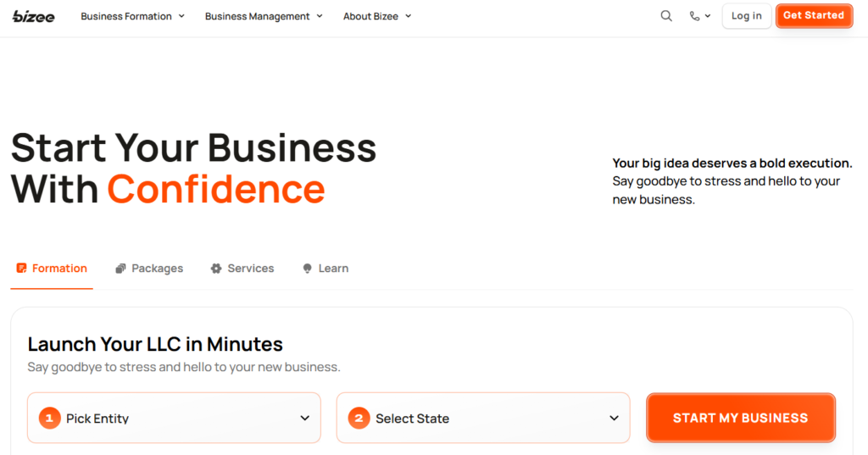The width and height of the screenshot is (868, 455).
Task: Click the Services gear icon
Action: [216, 269]
